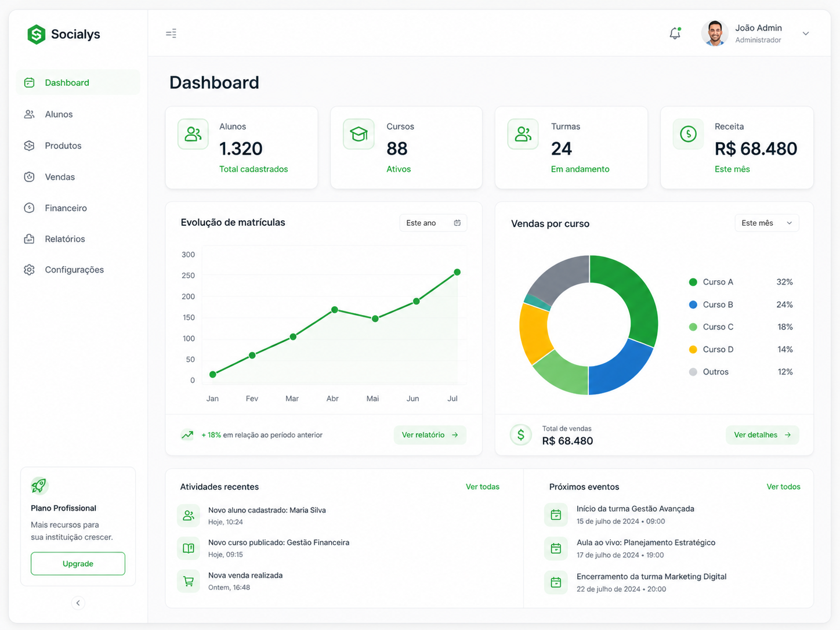The image size is (840, 630).
Task: Collapse the sidebar with the bottom chevron
Action: (x=78, y=603)
